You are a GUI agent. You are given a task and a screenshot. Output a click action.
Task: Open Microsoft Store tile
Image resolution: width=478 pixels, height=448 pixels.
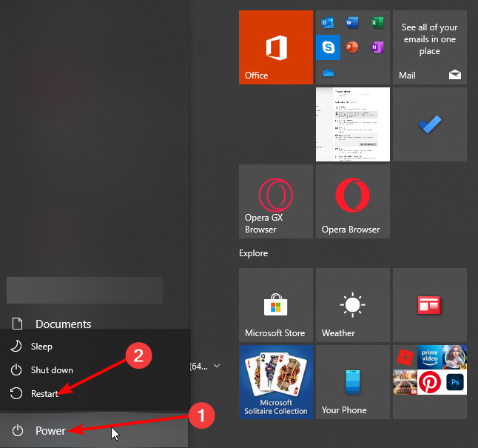pos(275,305)
